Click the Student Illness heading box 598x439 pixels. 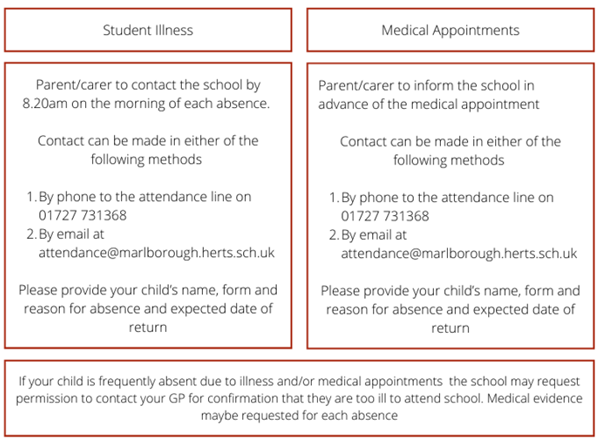click(x=148, y=30)
